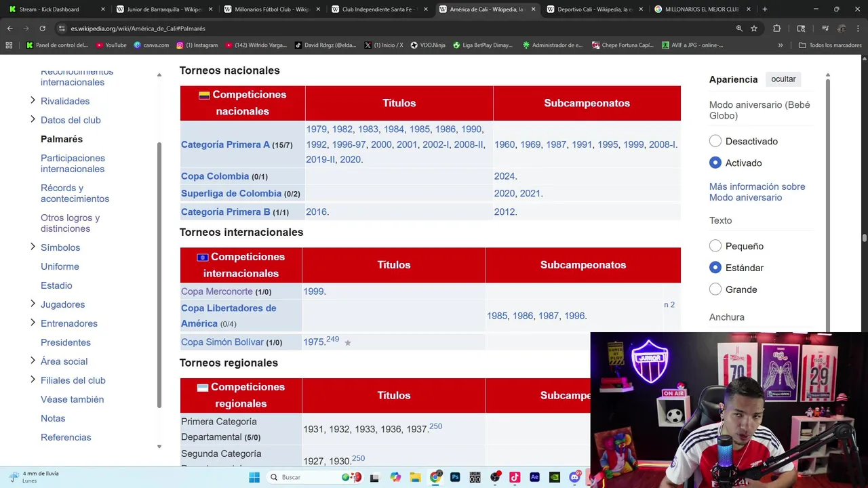
Task: Expand the Filiales del club section
Action: click(33, 380)
